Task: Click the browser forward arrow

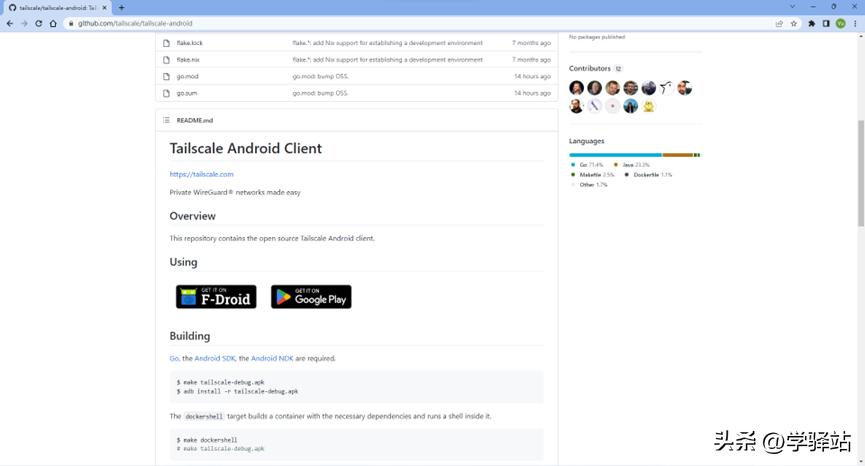Action: (24, 24)
